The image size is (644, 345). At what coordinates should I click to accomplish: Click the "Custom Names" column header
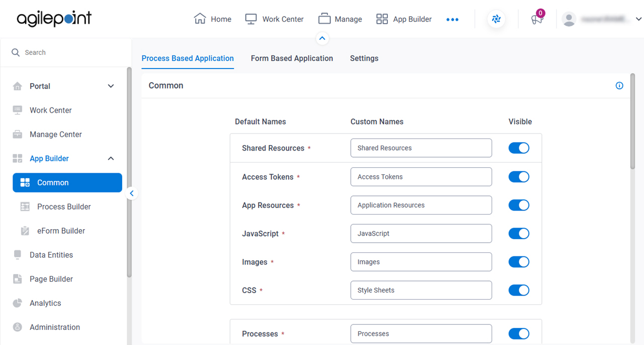(x=377, y=122)
